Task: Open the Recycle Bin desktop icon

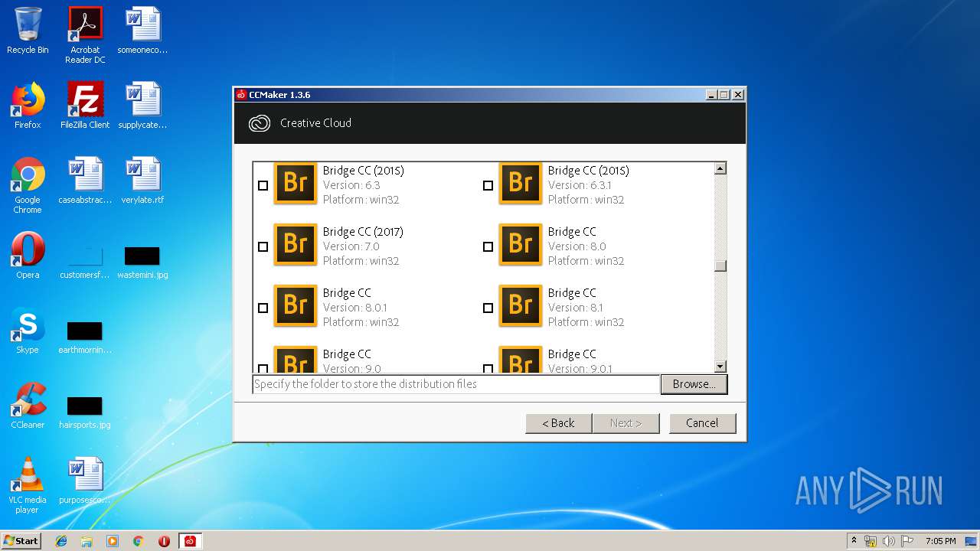Action: point(28,31)
